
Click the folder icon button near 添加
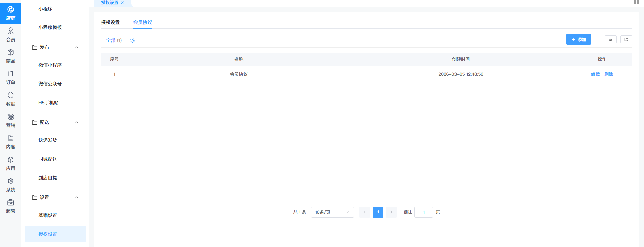[626, 39]
